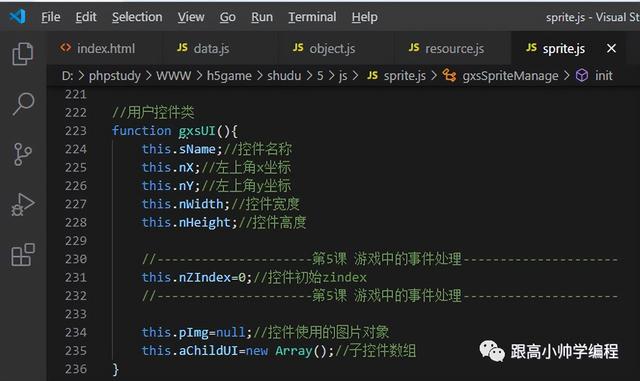This screenshot has width=640, height=381.
Task: Click the VS Code logo icon
Action: (x=18, y=16)
